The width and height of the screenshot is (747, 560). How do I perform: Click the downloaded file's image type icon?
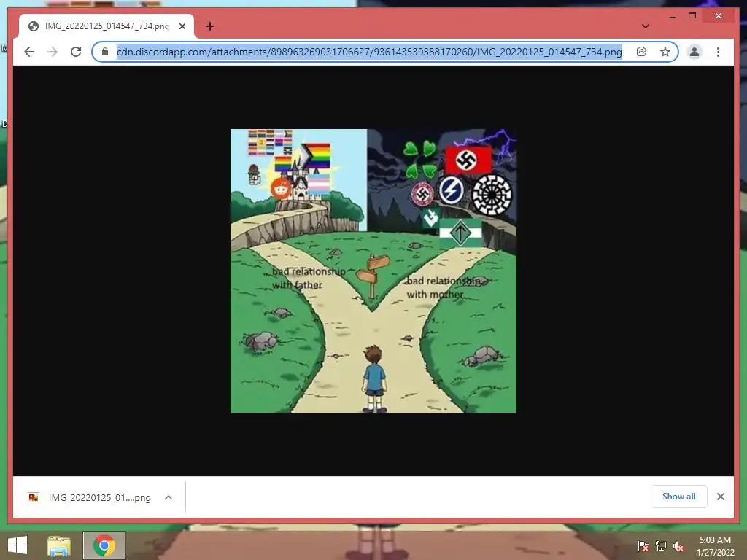click(x=34, y=497)
